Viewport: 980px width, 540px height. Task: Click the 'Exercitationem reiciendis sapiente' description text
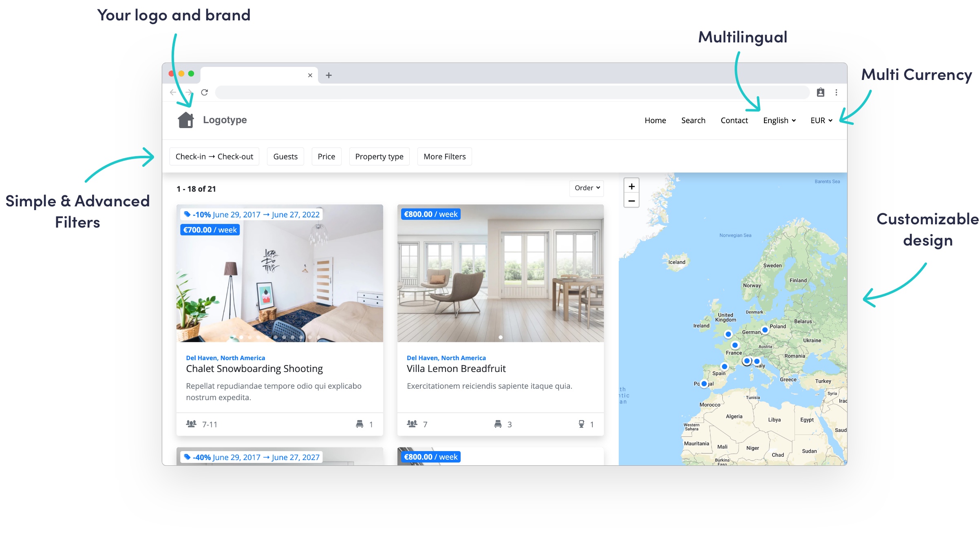click(490, 386)
